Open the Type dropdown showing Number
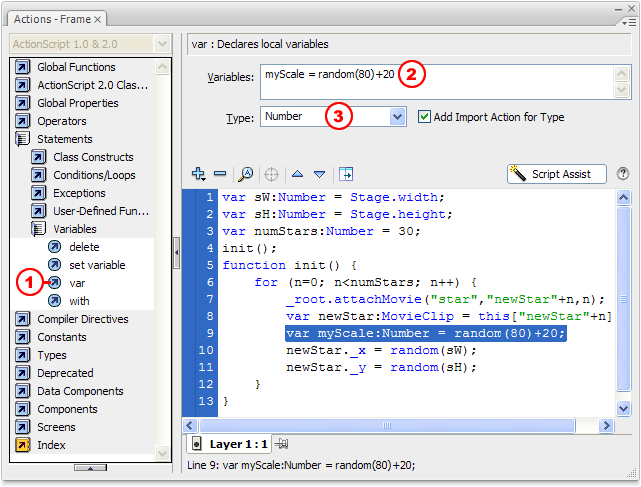 [397, 117]
